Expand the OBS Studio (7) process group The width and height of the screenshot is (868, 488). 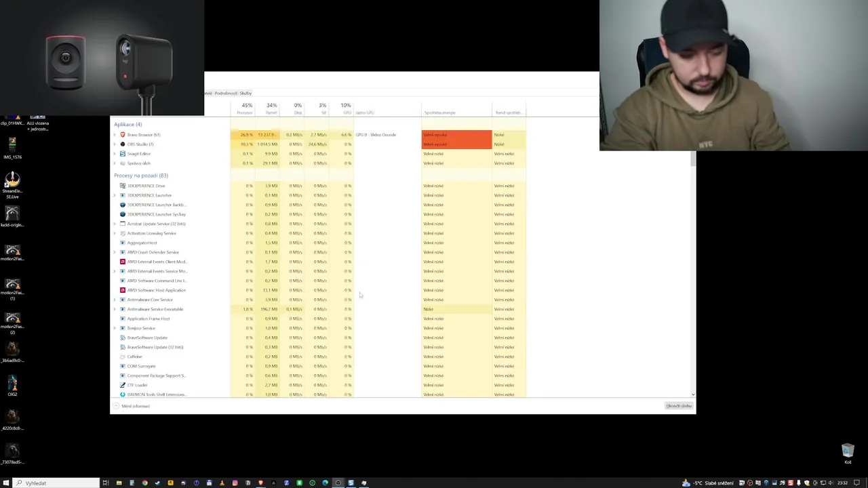click(115, 144)
